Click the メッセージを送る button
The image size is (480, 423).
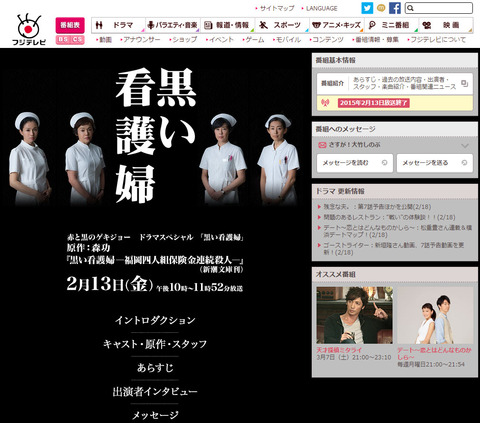435,163
